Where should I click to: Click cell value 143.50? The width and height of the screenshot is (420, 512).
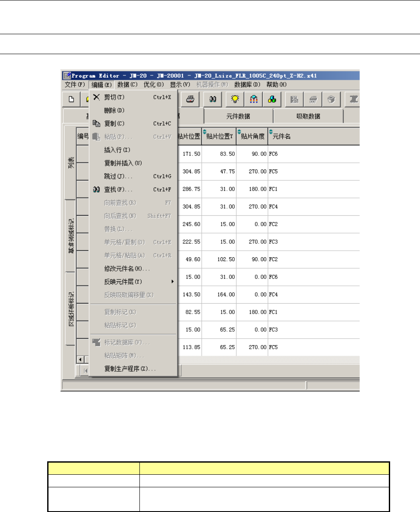tap(191, 295)
